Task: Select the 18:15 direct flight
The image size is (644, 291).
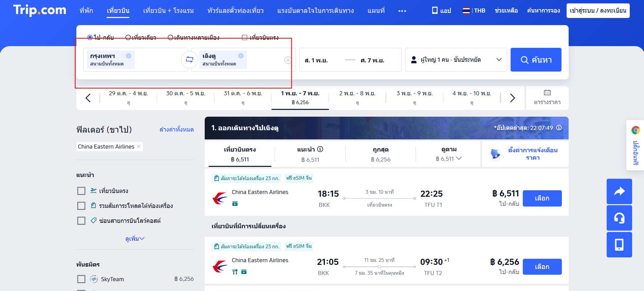Action: point(542,198)
